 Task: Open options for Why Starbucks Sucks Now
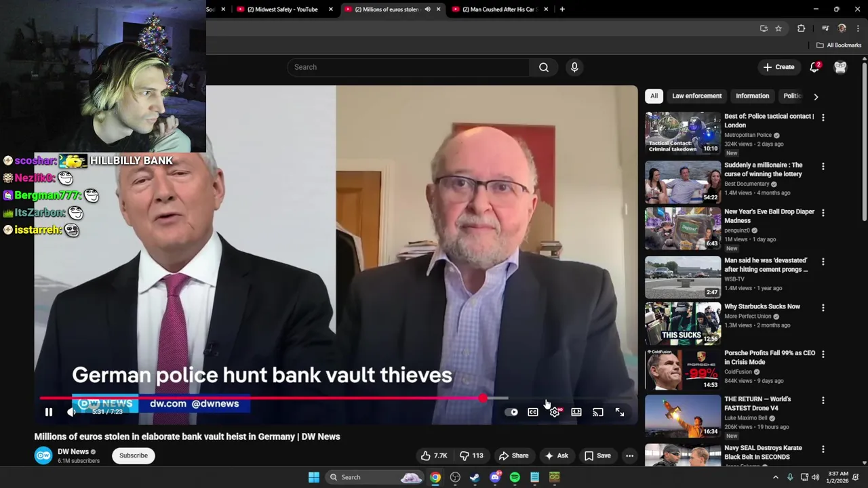coord(823,308)
